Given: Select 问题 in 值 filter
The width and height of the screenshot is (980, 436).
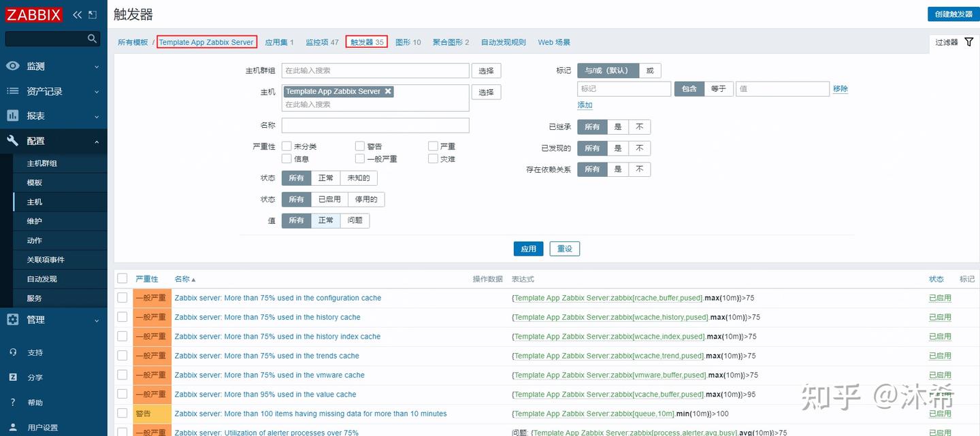Looking at the screenshot, I should pos(355,220).
